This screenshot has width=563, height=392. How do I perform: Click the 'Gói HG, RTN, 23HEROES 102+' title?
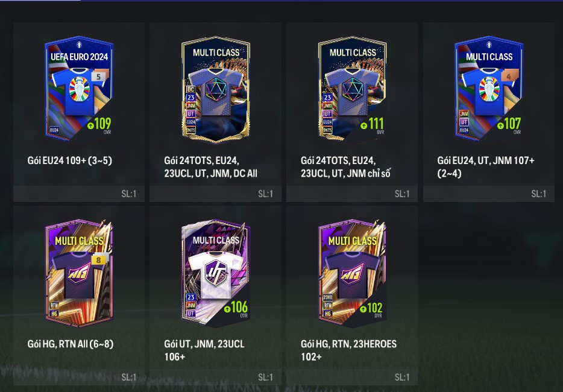tap(348, 350)
